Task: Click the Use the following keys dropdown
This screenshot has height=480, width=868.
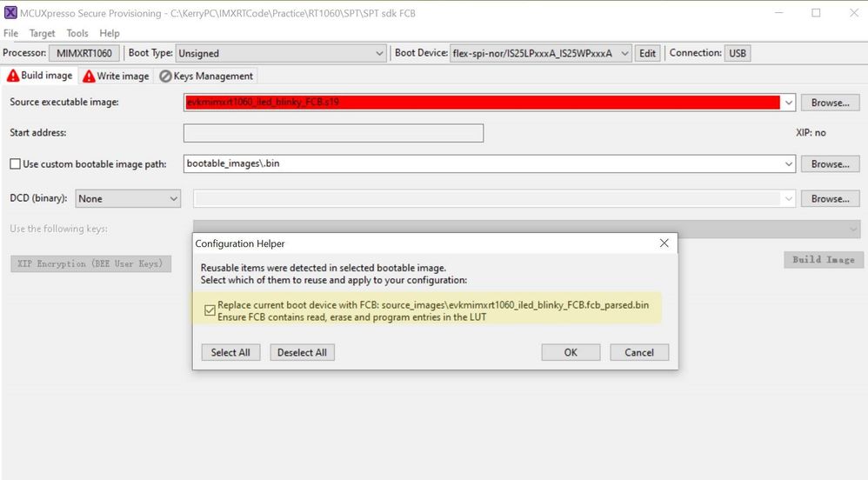Action: tap(526, 229)
